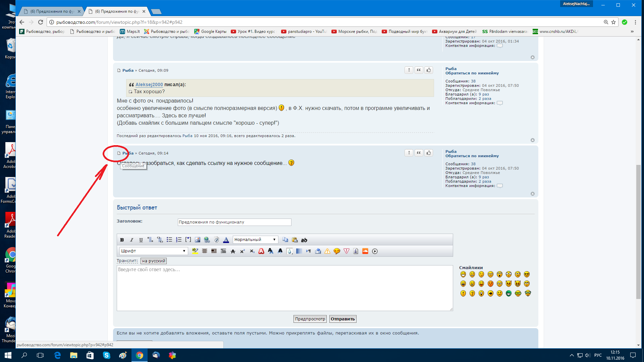Apply the yellow text highlight tool
Viewport: 644px width, 362px height.
(x=195, y=251)
